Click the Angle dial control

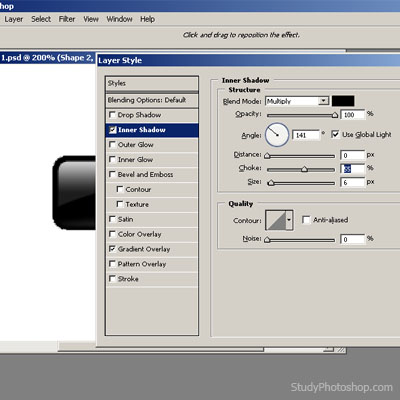(x=277, y=135)
